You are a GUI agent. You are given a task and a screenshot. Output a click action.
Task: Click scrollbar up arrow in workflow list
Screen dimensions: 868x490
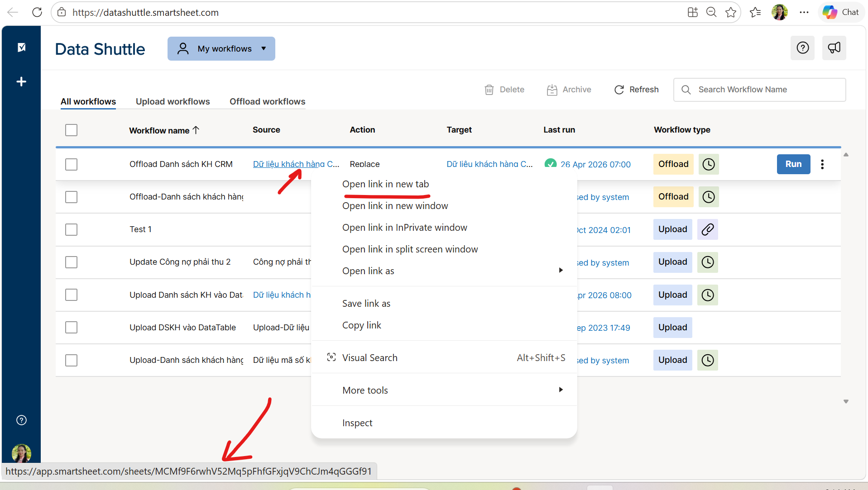846,155
